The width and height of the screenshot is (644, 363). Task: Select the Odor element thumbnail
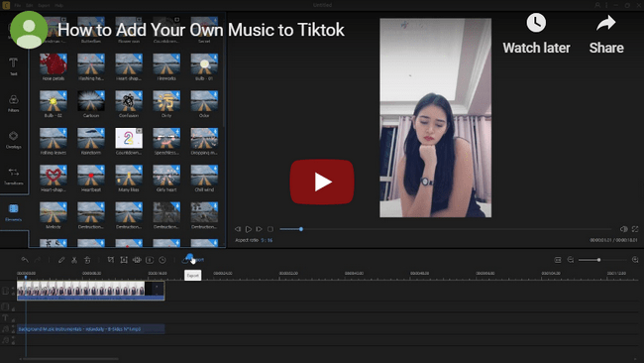(204, 101)
